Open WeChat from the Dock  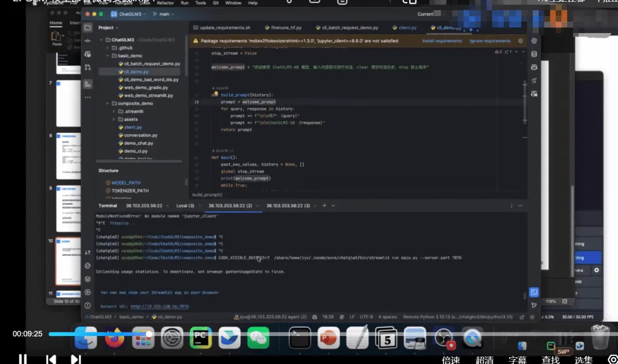point(258,338)
